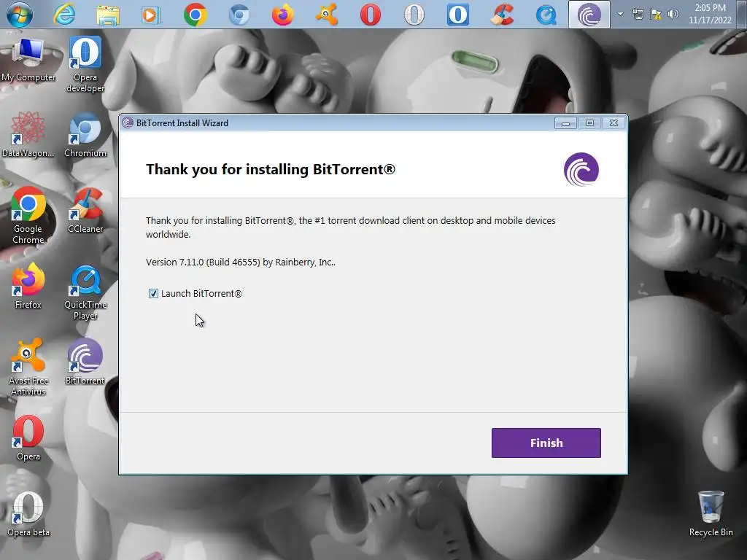Image resolution: width=747 pixels, height=560 pixels.
Task: Select the Recycle Bin desktop icon
Action: (711, 514)
